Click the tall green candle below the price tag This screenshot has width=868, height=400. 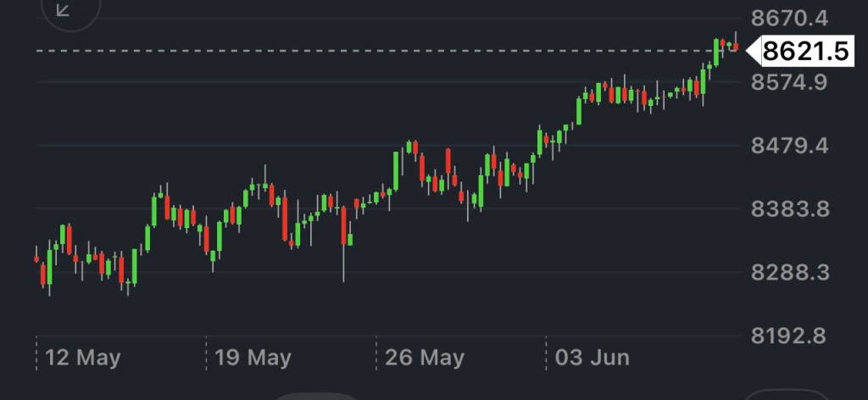716,53
